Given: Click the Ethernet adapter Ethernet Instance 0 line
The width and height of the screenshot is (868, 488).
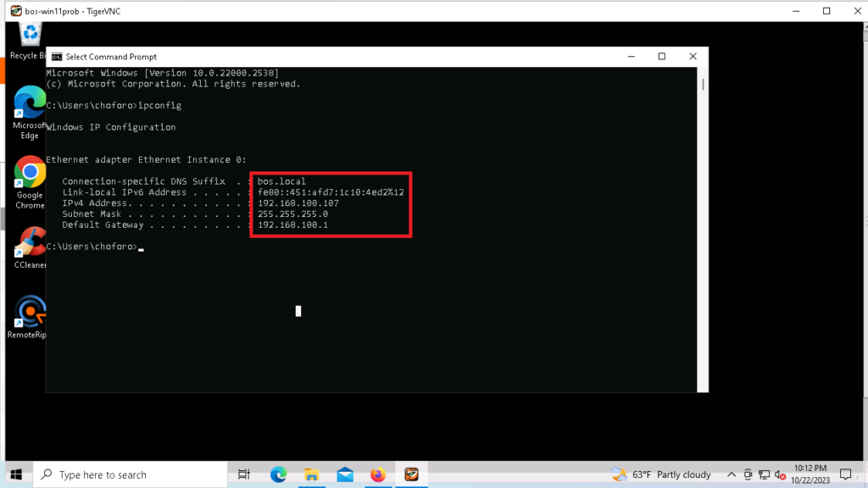Looking at the screenshot, I should [146, 160].
